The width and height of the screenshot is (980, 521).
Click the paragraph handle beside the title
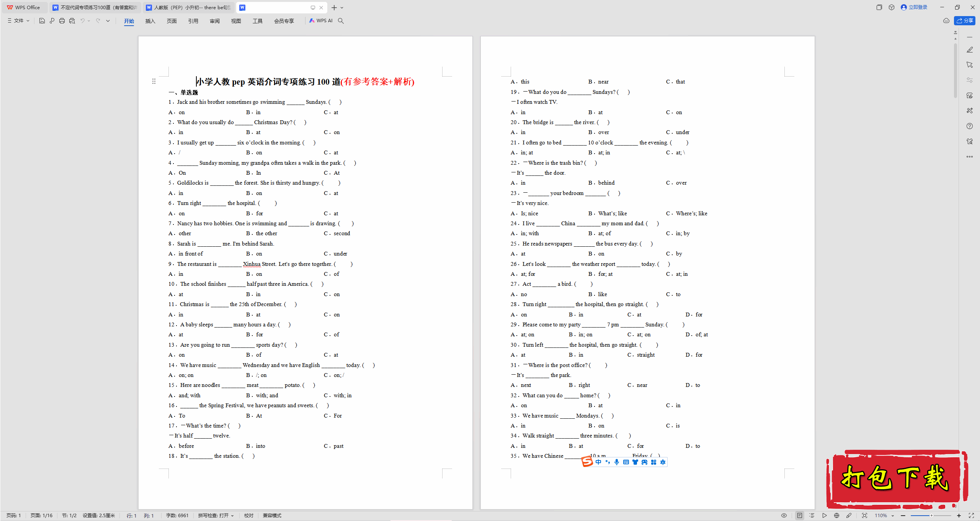pyautogui.click(x=154, y=81)
